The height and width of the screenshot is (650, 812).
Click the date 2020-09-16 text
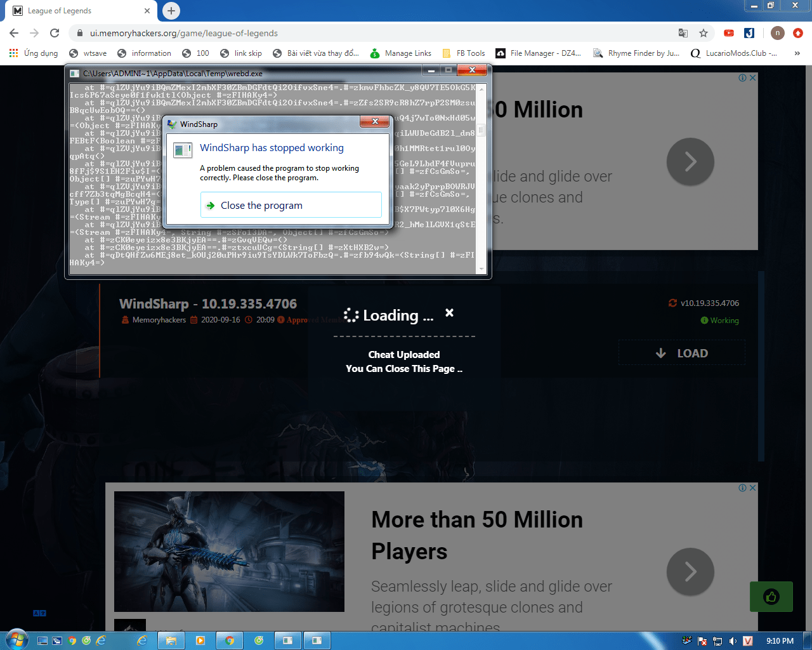[x=220, y=320]
